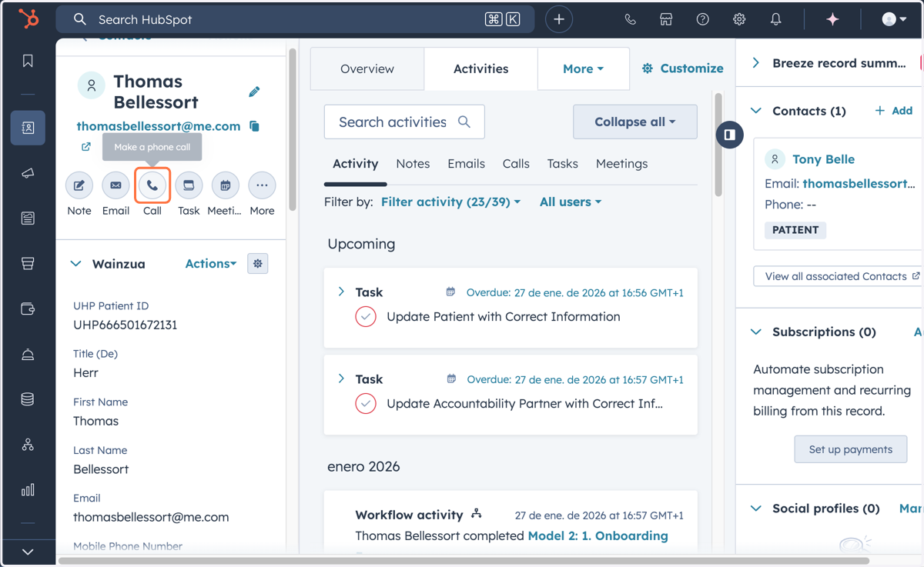The image size is (924, 567).
Task: Select the Calls sub-tab
Action: point(516,164)
